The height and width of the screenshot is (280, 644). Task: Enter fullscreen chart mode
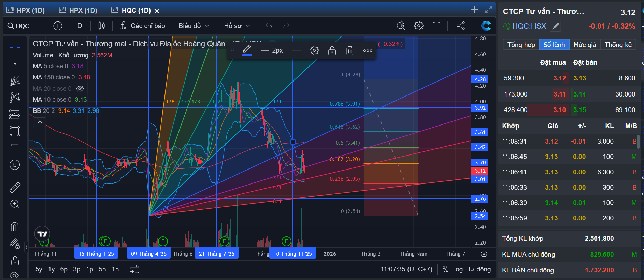[x=437, y=26]
